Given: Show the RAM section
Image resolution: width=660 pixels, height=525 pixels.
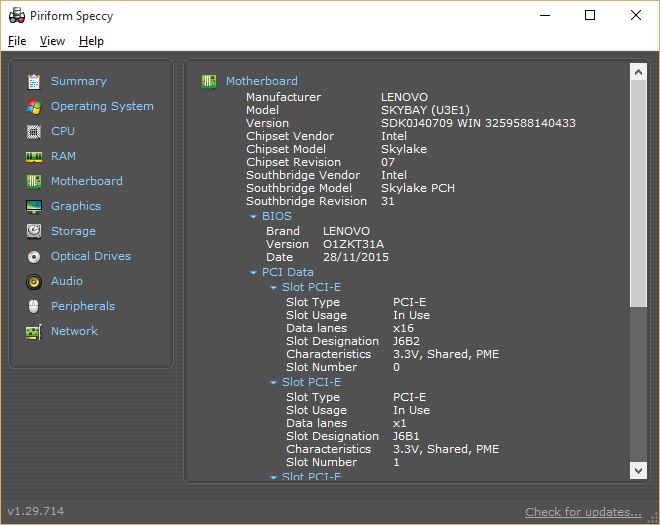Looking at the screenshot, I should (x=63, y=156).
